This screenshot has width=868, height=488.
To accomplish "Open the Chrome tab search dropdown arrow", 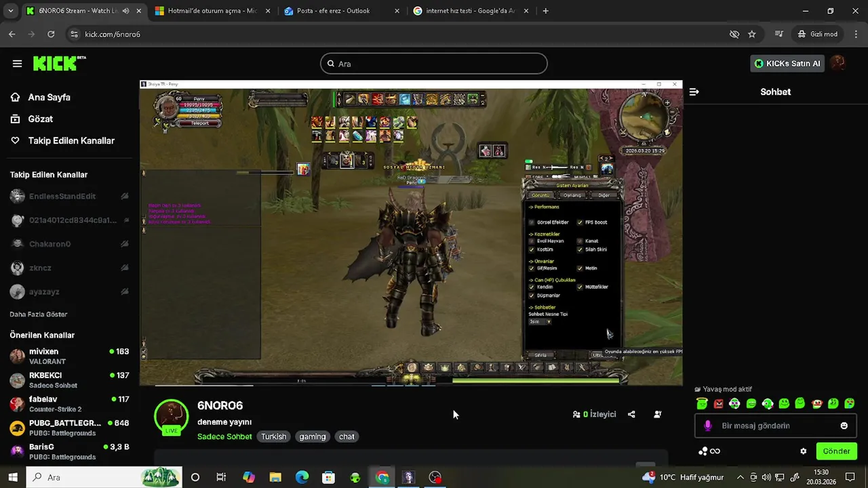I will click(x=10, y=11).
